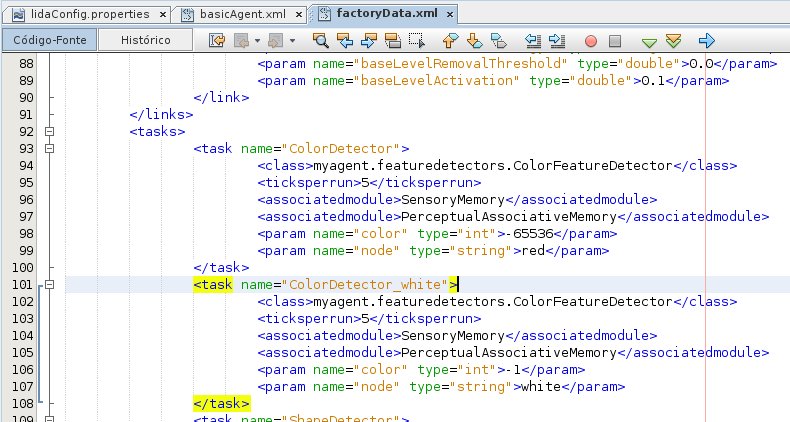Jump to Previous Bookmark icon

[x=450, y=41]
